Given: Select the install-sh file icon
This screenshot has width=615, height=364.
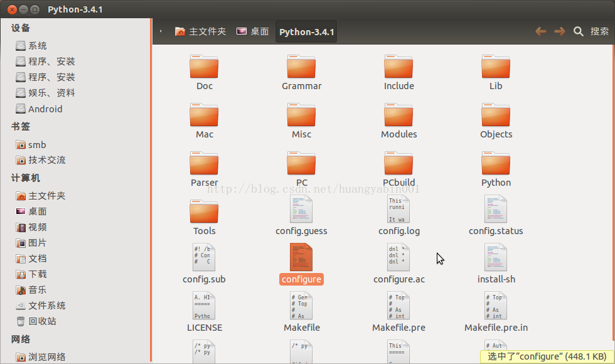Looking at the screenshot, I should click(496, 257).
